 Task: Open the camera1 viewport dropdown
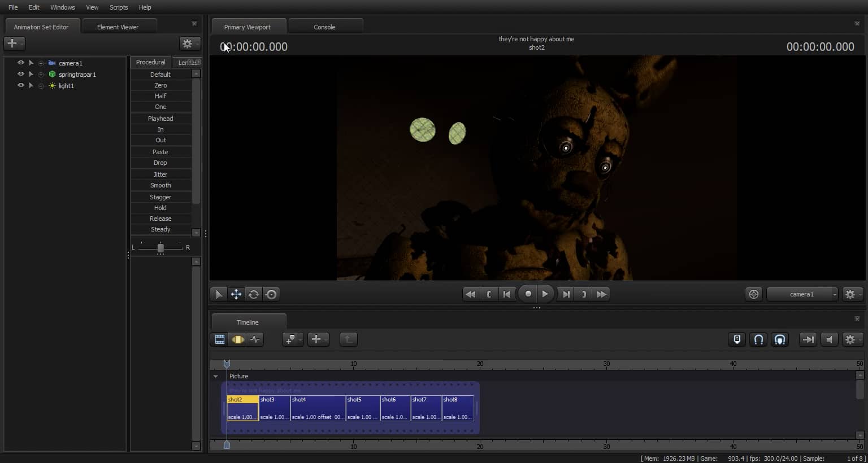coord(802,294)
